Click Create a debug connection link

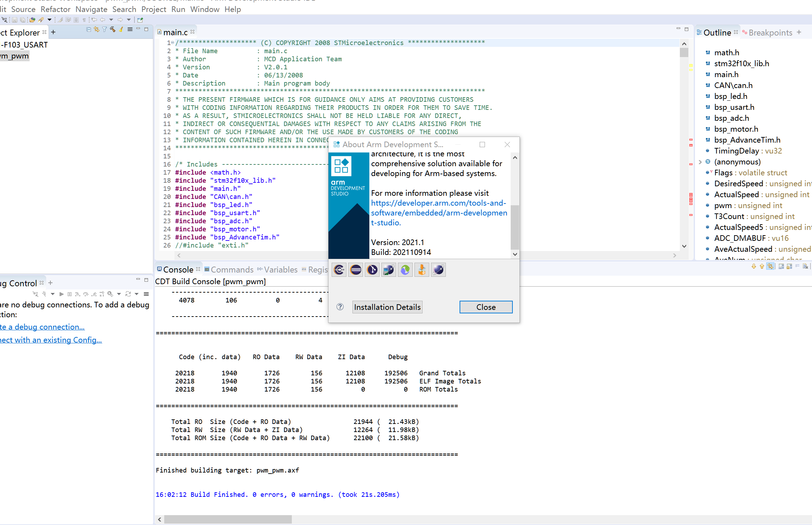coord(42,327)
